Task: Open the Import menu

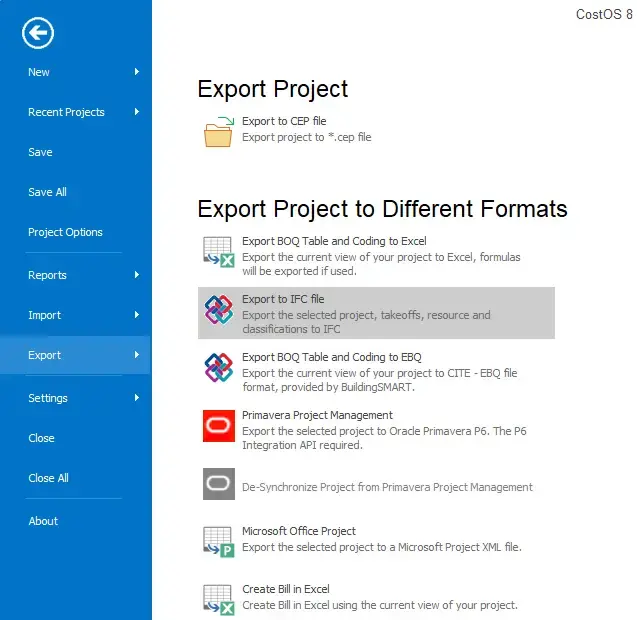Action: coord(44,315)
